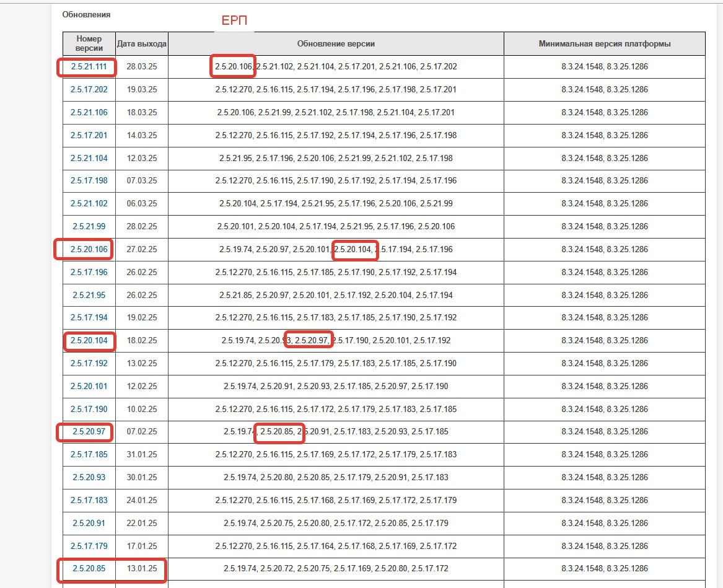Select release date 24.01.25
This screenshot has width=723, height=588.
[141, 501]
